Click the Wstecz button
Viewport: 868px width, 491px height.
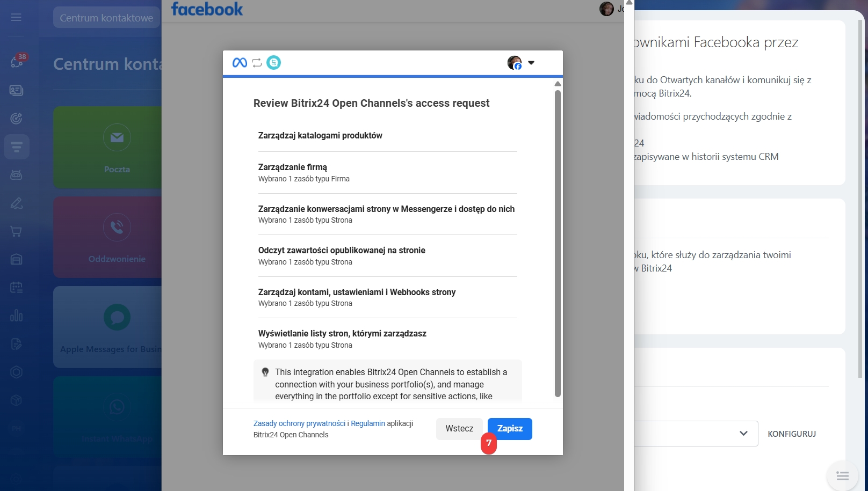tap(459, 429)
